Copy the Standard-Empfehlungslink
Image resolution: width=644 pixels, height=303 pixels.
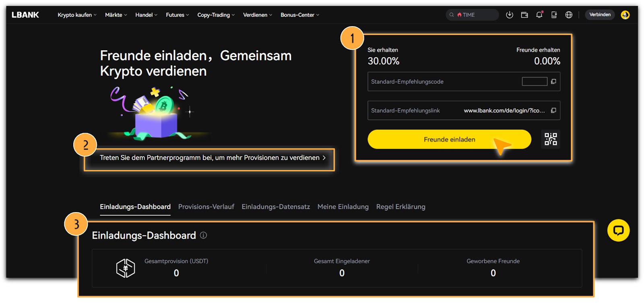pyautogui.click(x=553, y=111)
